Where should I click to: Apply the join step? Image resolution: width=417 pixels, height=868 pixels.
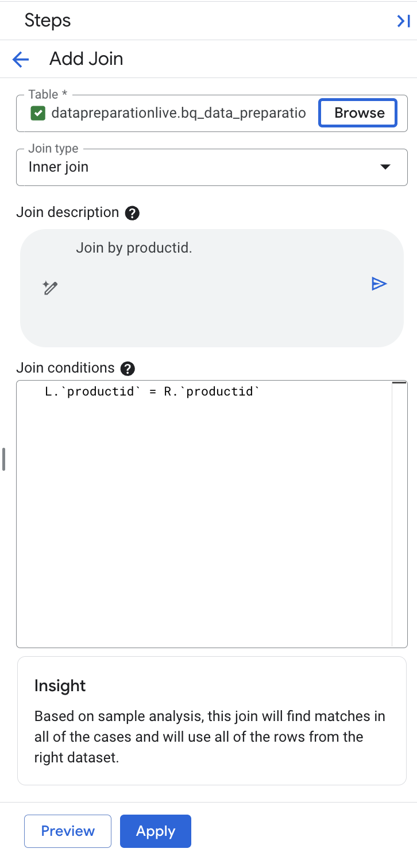155,831
